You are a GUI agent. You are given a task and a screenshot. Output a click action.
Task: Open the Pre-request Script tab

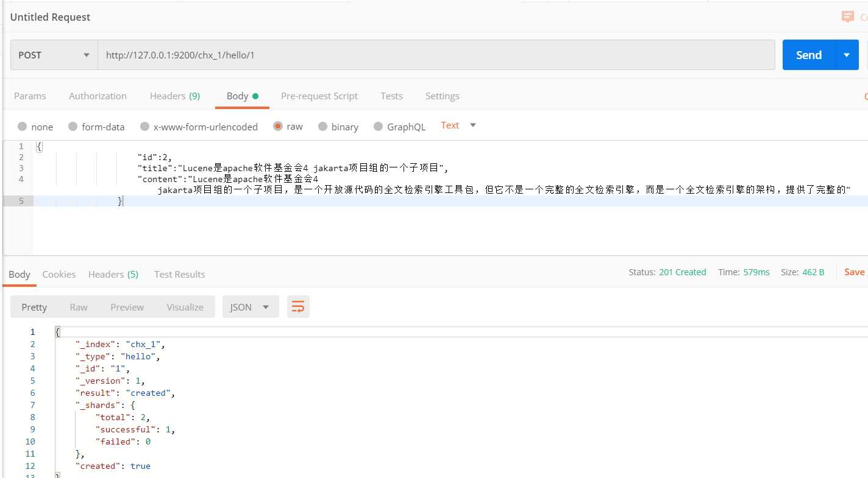(x=319, y=96)
